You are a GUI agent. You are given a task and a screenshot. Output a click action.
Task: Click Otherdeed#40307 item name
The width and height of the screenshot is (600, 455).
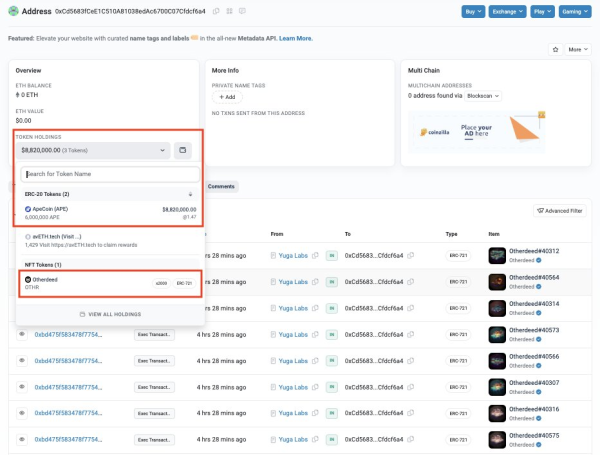[x=534, y=383]
